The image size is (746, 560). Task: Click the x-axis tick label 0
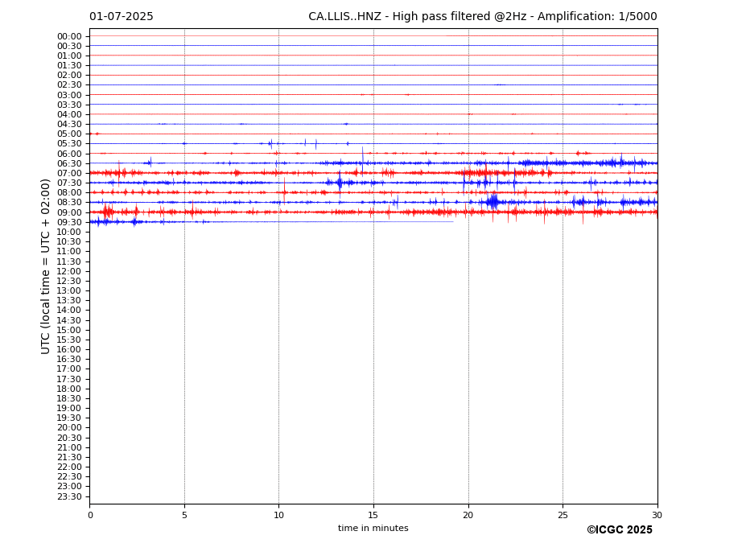(x=90, y=515)
